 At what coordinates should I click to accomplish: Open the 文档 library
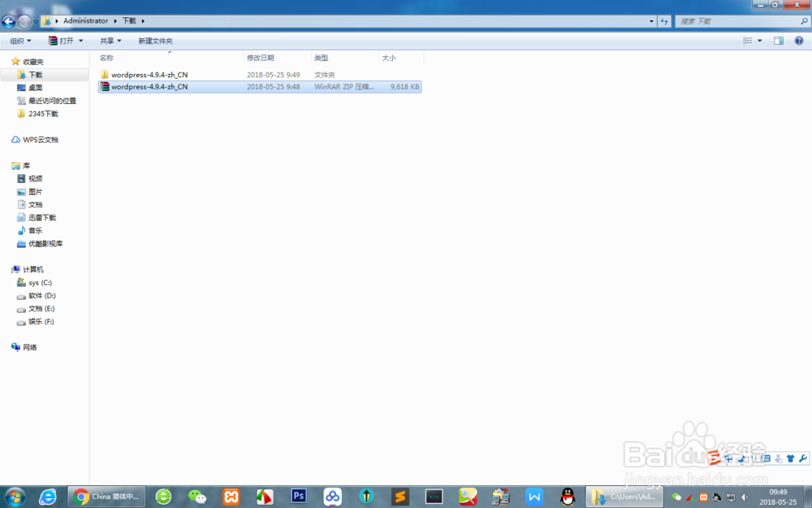tap(35, 204)
